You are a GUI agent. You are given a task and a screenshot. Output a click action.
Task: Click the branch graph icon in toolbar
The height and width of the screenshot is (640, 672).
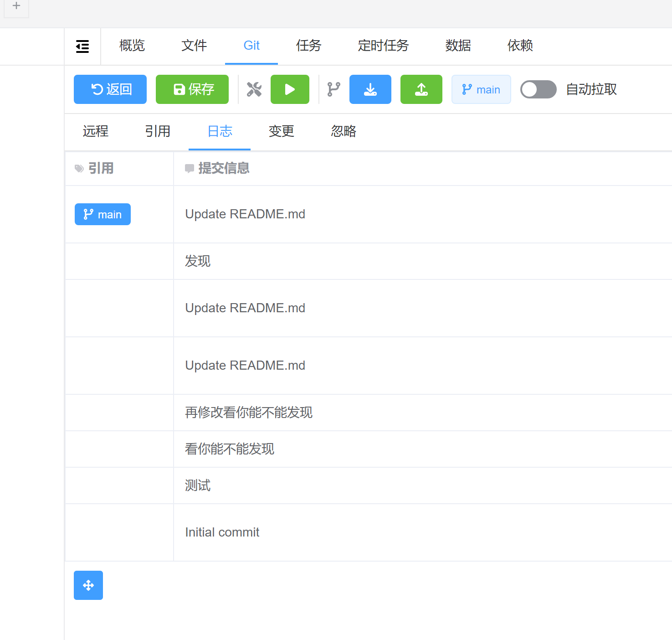coord(333,89)
